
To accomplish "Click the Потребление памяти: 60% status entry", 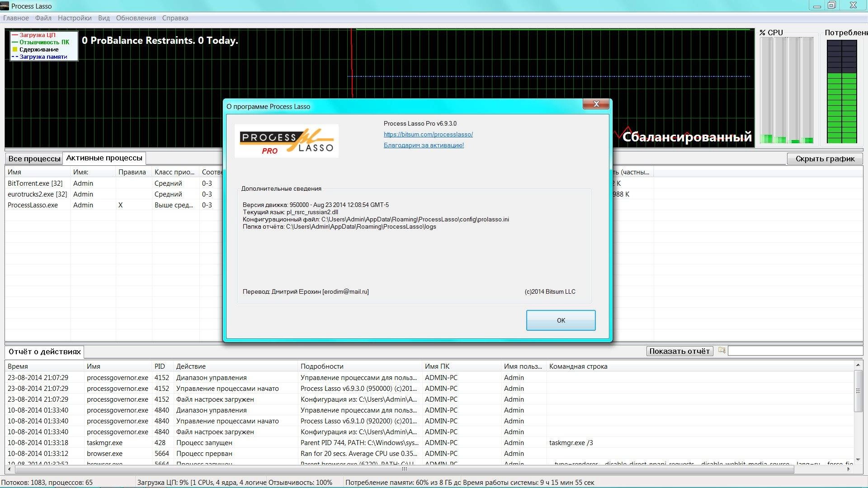I will [403, 483].
